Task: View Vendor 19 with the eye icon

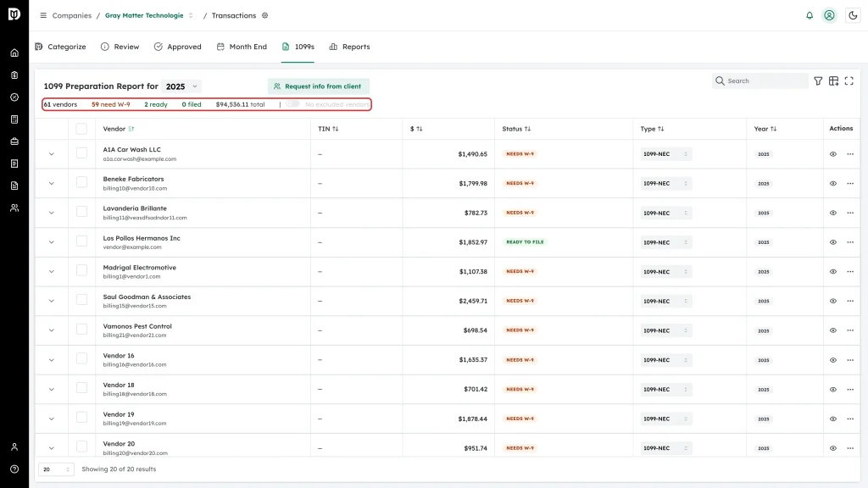Action: (833, 419)
